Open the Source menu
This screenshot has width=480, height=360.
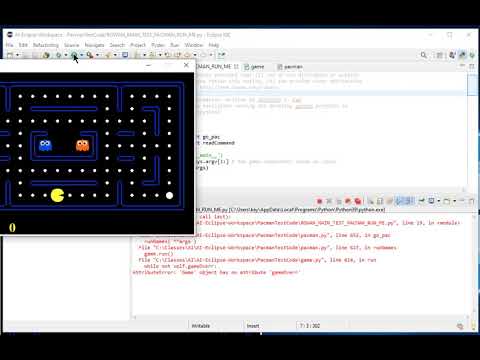point(72,45)
